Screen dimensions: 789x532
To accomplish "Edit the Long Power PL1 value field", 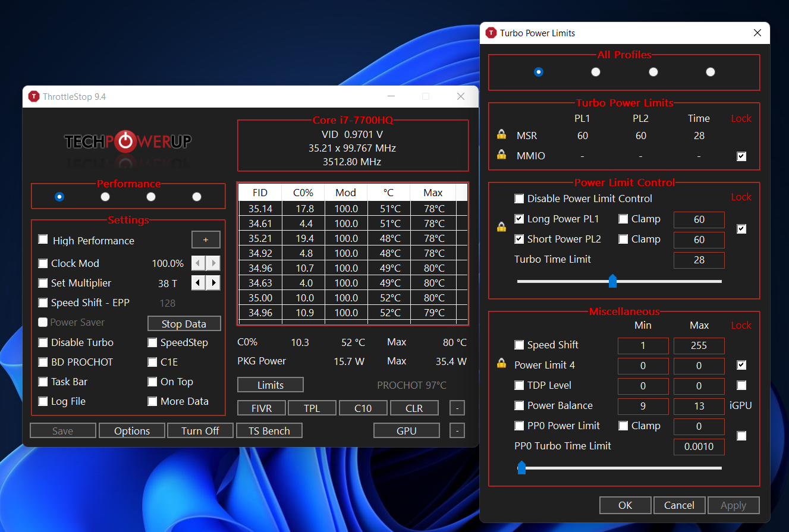I will pos(699,219).
